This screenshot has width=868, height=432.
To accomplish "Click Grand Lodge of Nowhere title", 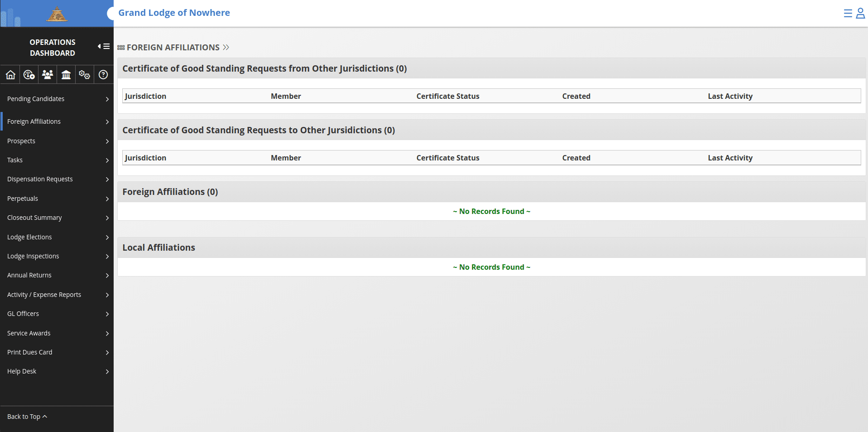I will [x=174, y=13].
